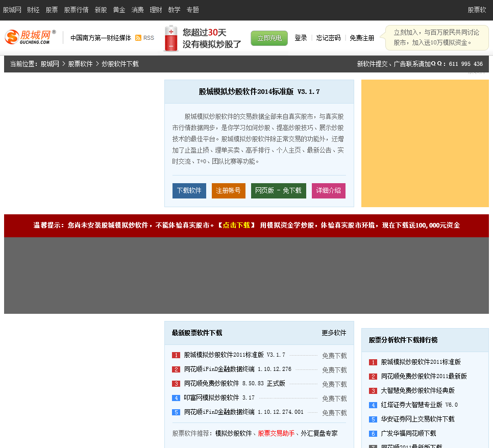The height and width of the screenshot is (448, 493).
Task: Go to 炒股软件下载 in breadcrumb
Action: coord(120,64)
